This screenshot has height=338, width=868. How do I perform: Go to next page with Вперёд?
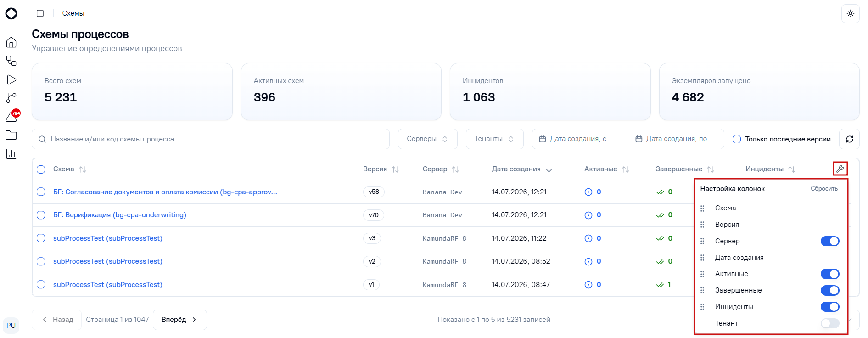tap(179, 320)
